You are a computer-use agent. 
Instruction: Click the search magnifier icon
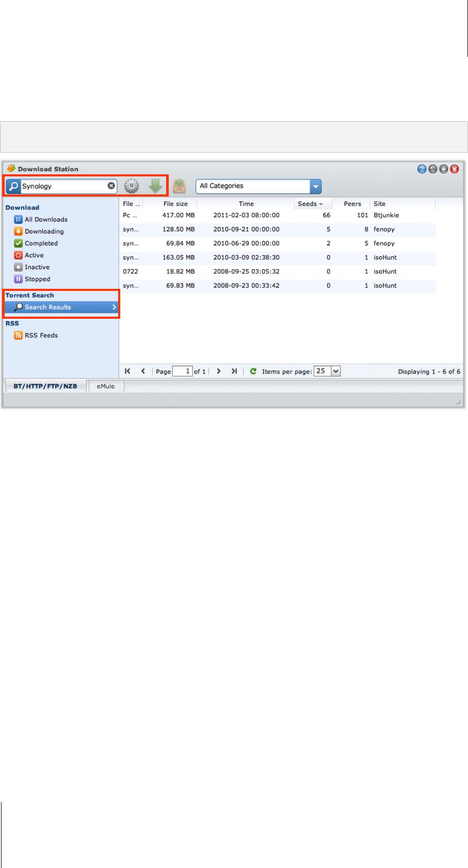(x=13, y=186)
